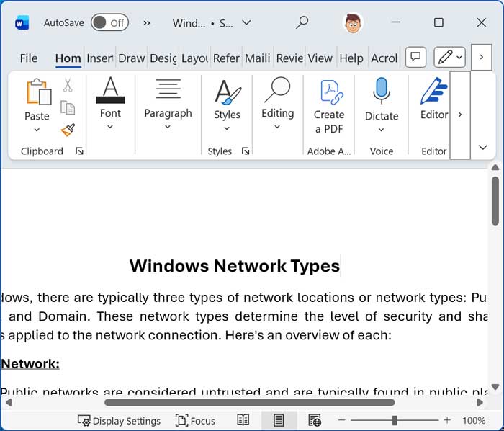
Task: Click the Copy icon in Clipboard
Action: tap(68, 107)
